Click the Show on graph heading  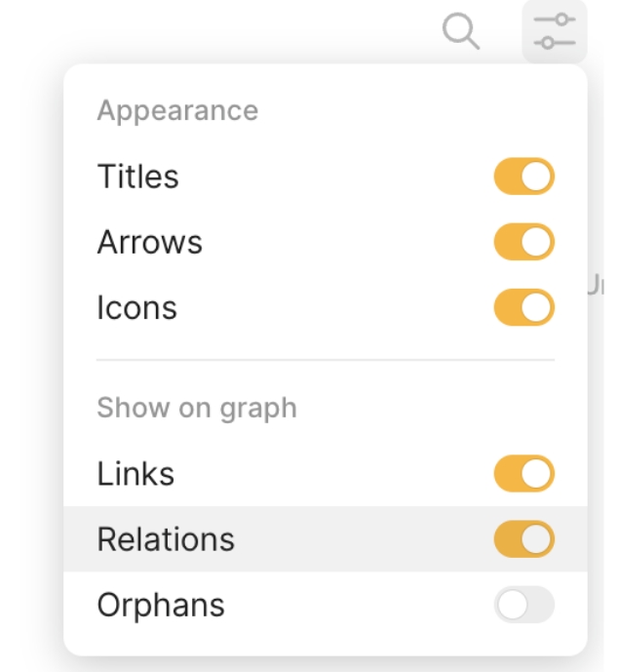click(197, 408)
